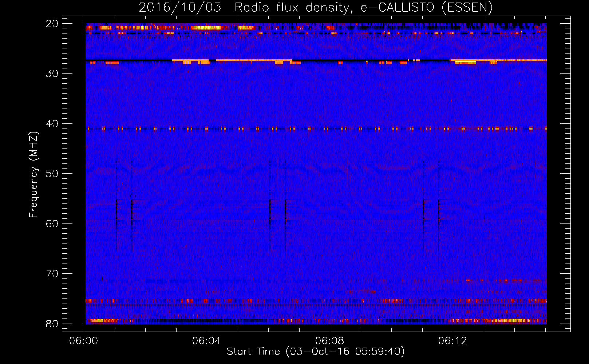This screenshot has height=364, width=589.
Task: Click the '40' frequency tick label
Action: 52,124
